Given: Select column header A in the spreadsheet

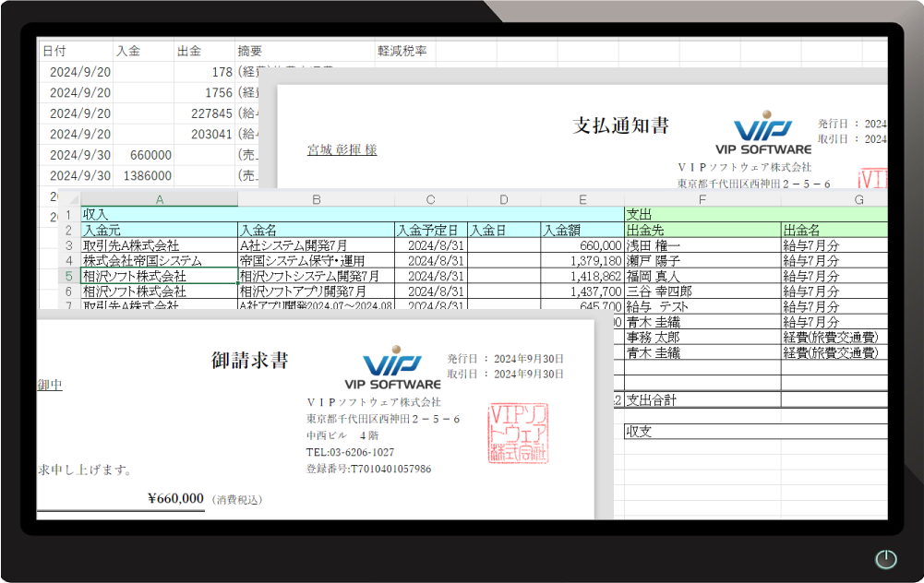Looking at the screenshot, I should click(160, 198).
